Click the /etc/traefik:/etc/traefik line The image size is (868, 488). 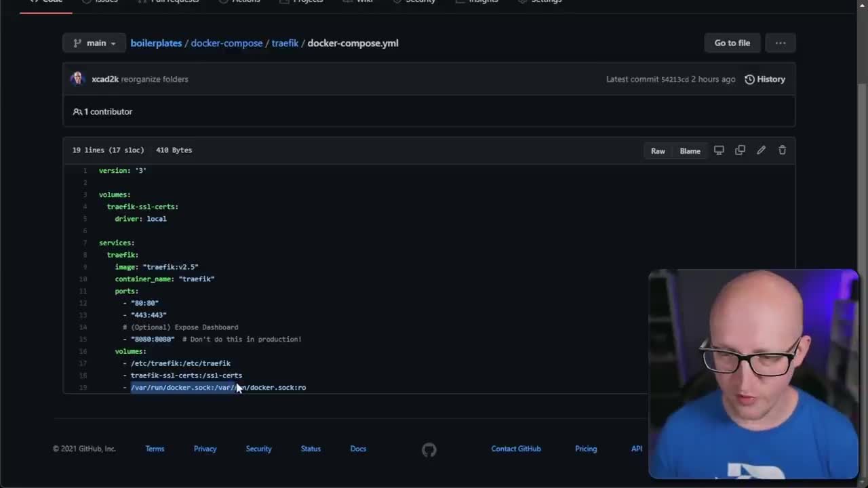click(176, 363)
